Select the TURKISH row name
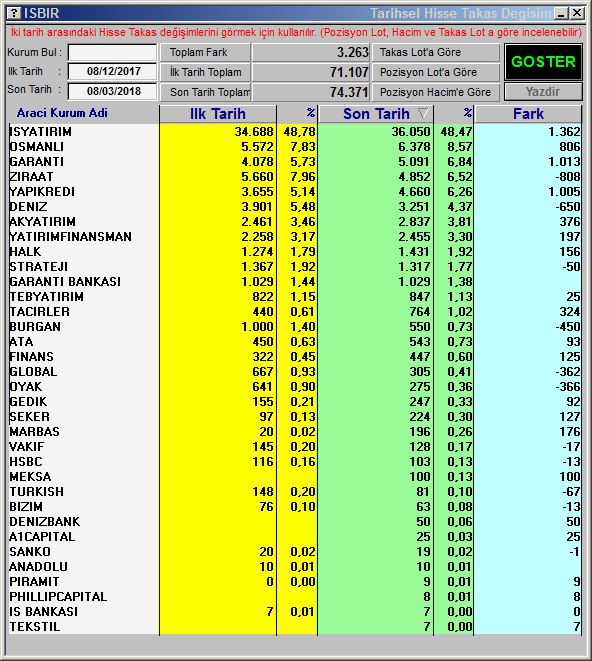 click(x=37, y=492)
